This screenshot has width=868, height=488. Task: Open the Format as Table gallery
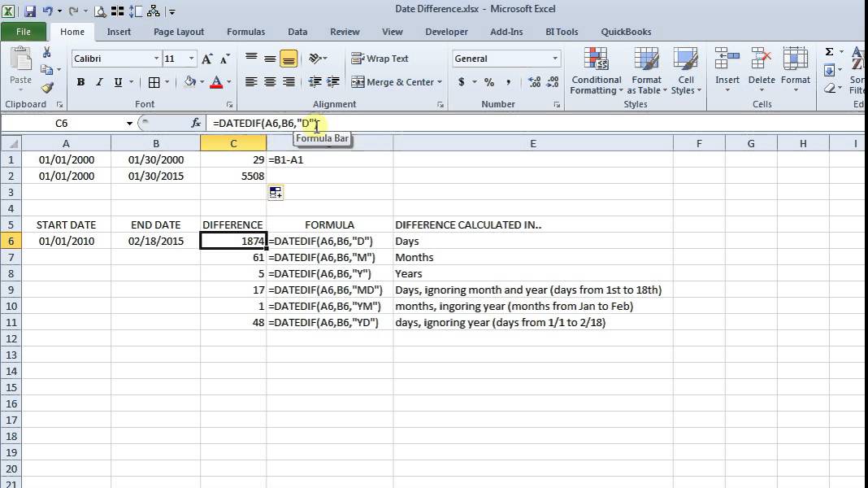646,70
